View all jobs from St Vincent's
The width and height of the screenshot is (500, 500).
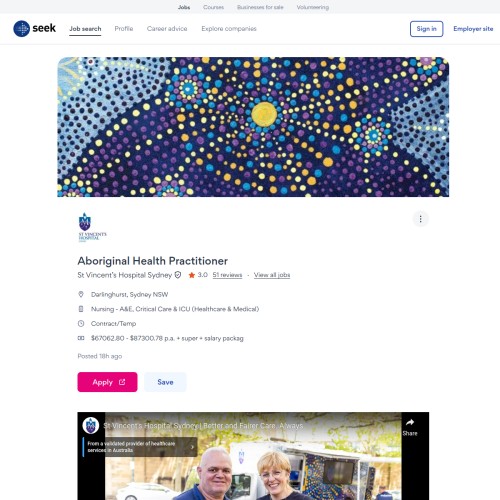(x=272, y=275)
